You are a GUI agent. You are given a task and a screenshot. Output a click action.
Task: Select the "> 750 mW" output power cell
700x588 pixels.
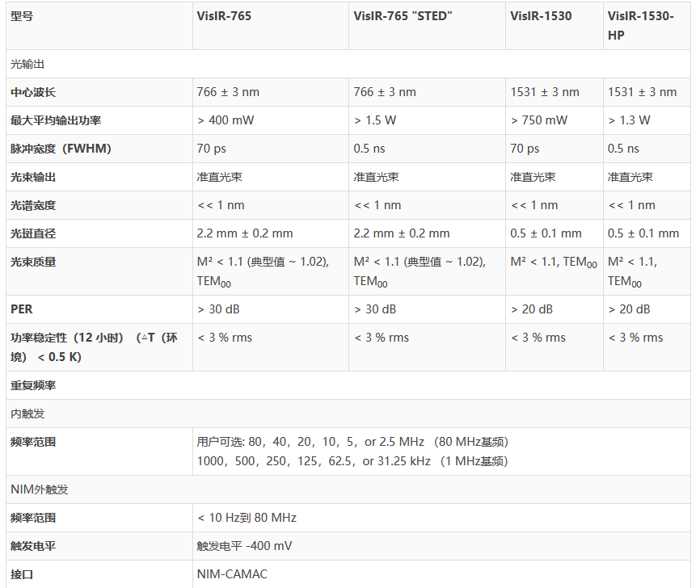click(539, 120)
